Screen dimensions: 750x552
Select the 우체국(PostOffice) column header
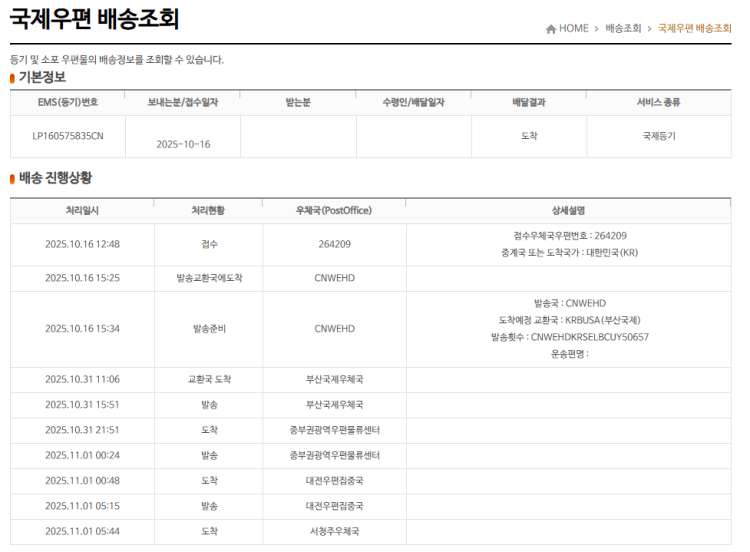(334, 211)
